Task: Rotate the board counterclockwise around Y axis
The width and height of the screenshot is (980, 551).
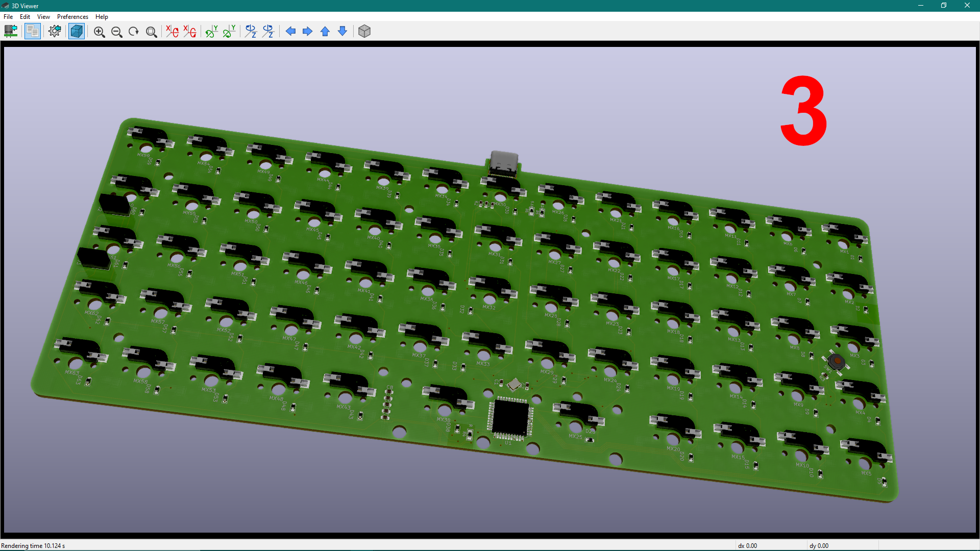Action: coord(229,31)
